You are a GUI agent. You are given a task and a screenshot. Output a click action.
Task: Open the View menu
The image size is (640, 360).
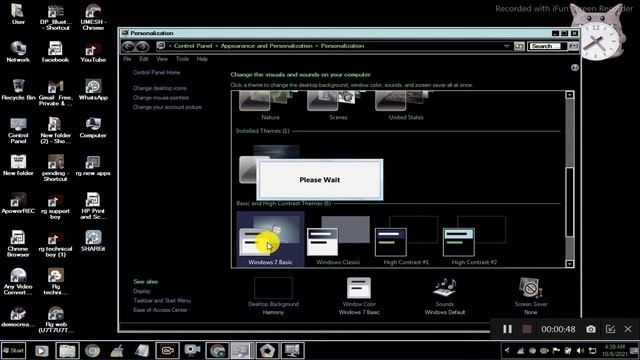(x=162, y=59)
